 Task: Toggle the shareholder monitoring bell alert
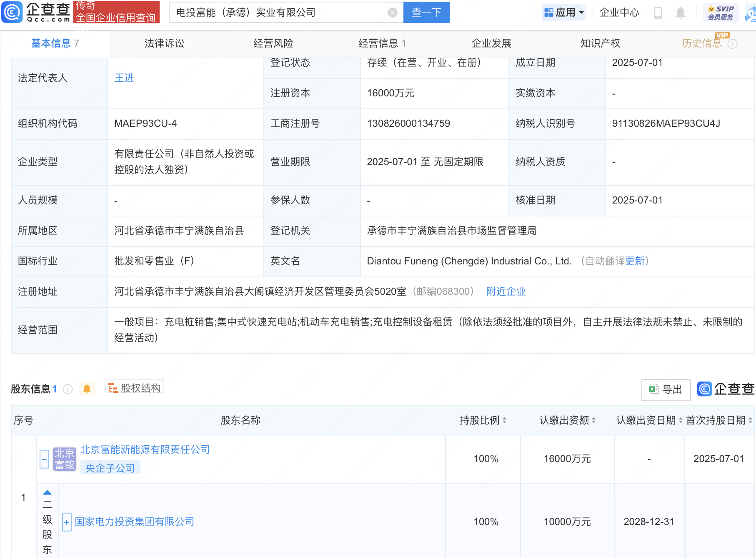(x=87, y=389)
